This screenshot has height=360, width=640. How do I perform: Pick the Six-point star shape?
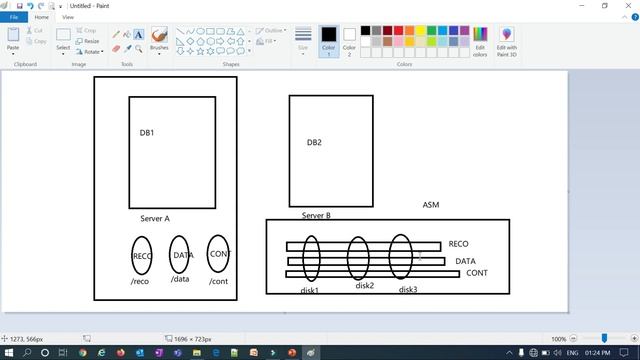[210, 51]
